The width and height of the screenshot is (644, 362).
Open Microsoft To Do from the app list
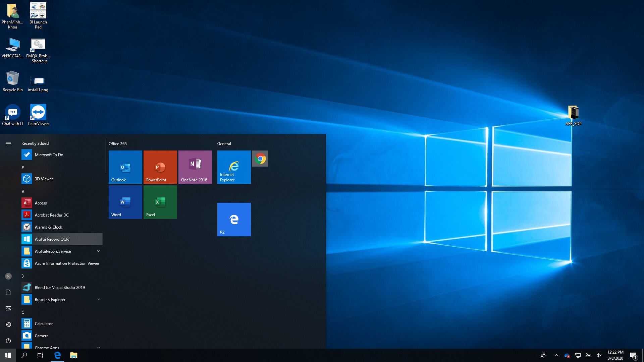(x=62, y=155)
